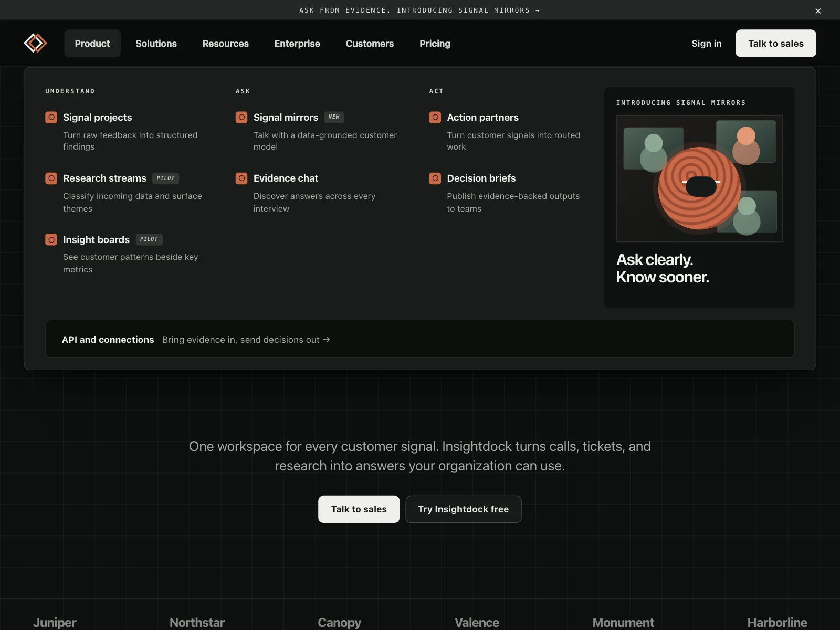
Task: Click the ACT column heading
Action: (436, 91)
